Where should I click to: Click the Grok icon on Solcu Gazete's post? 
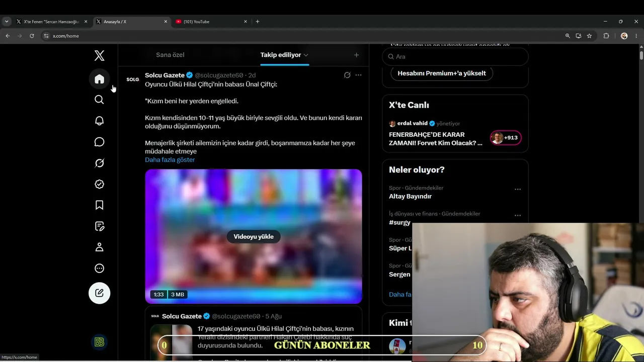pos(347,75)
